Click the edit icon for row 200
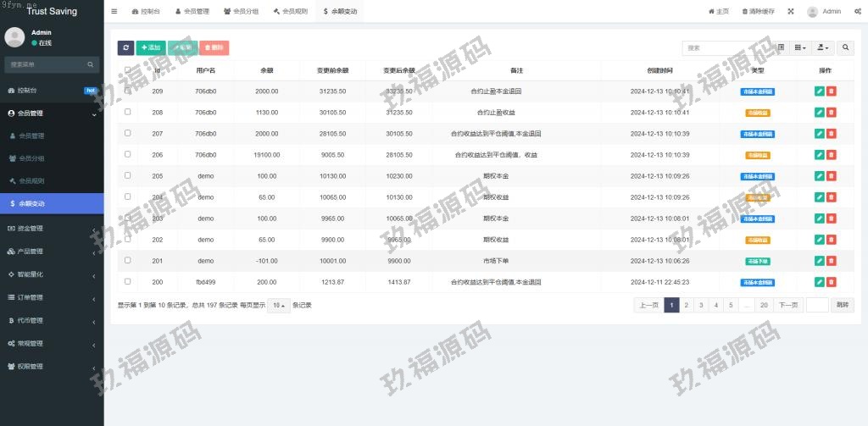The width and height of the screenshot is (868, 426). [819, 281]
